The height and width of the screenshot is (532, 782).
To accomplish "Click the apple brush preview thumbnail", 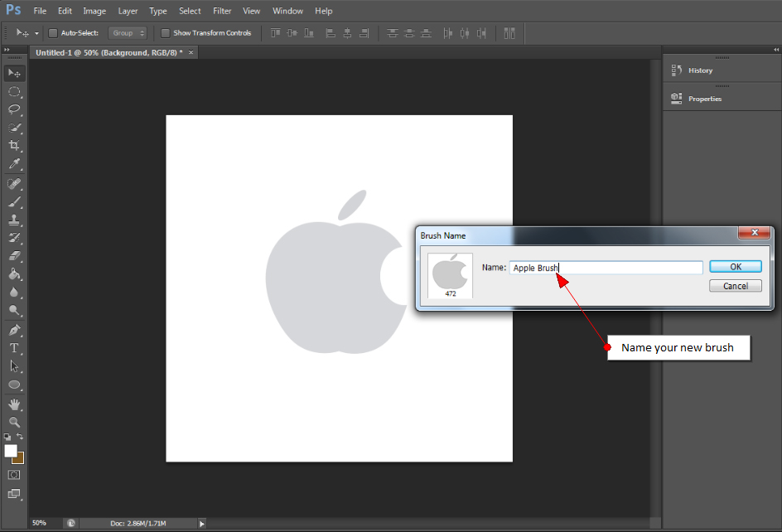I will [451, 275].
